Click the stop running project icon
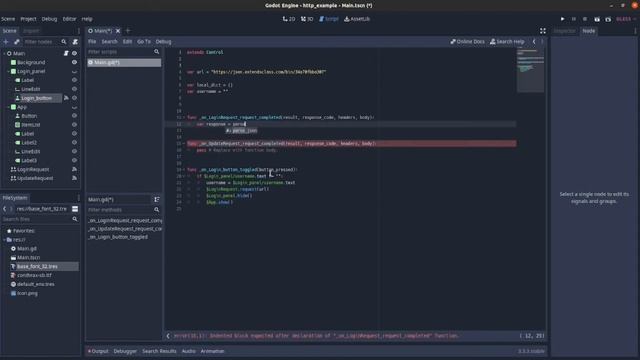640x360 pixels. click(x=585, y=19)
